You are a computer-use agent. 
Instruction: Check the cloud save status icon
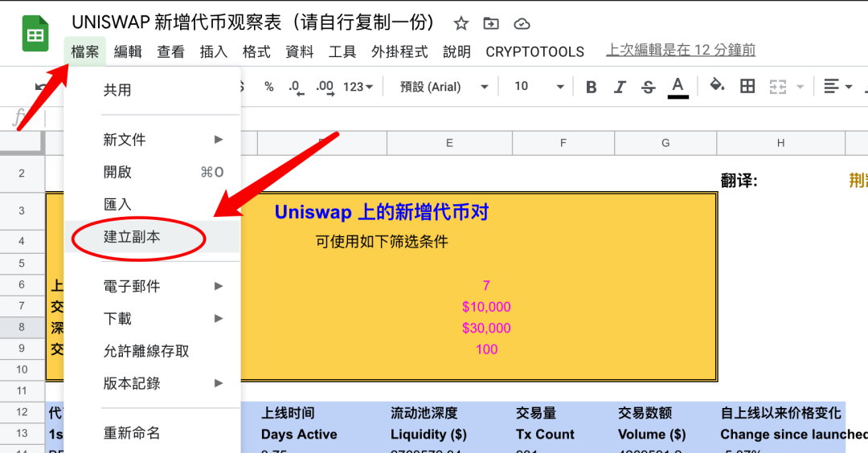(x=522, y=23)
